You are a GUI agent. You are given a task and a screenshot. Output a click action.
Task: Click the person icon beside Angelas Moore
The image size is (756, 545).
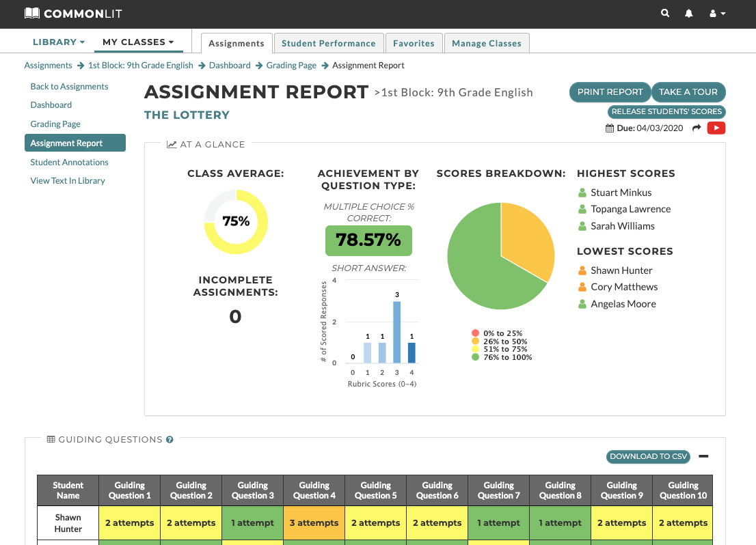tap(582, 304)
